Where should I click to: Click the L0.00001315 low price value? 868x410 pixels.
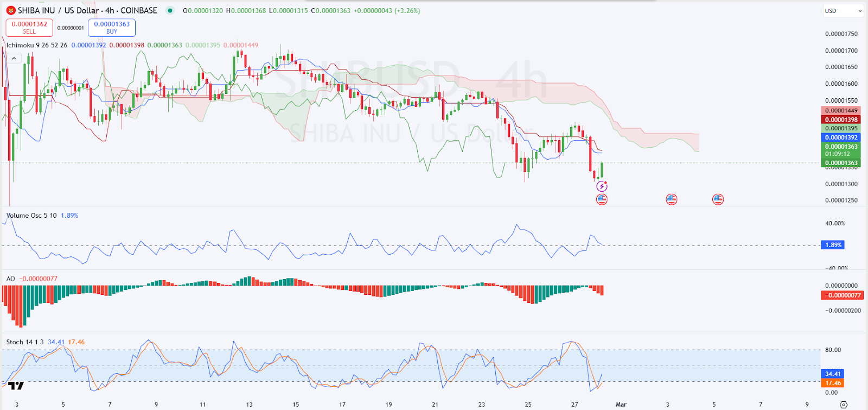289,10
